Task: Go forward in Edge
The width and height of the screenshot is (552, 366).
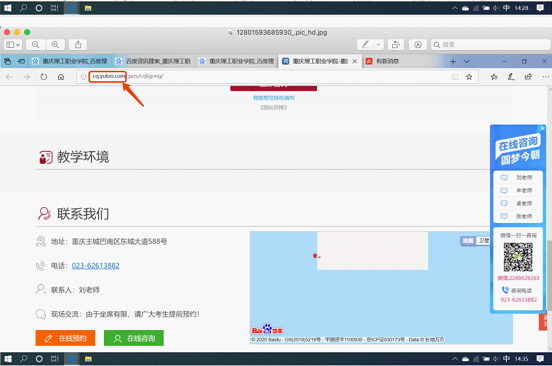Action: pos(26,77)
